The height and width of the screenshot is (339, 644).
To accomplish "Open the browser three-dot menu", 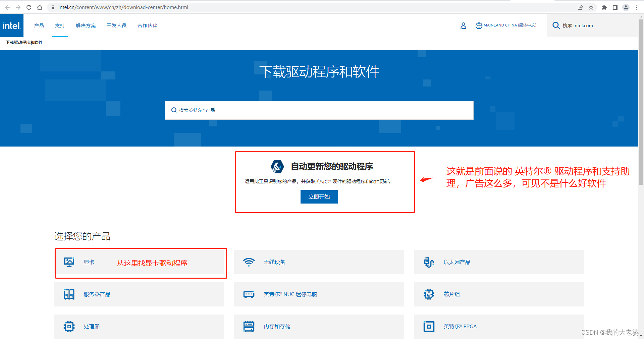I will (x=637, y=7).
